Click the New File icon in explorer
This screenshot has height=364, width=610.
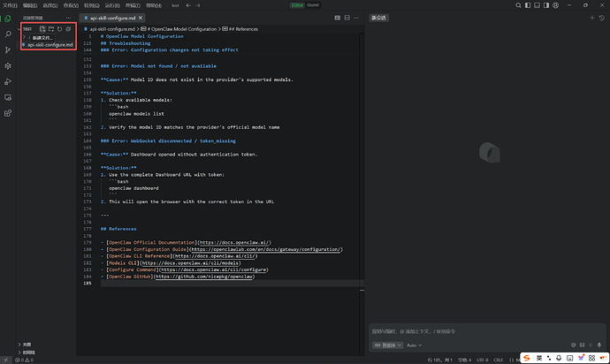point(41,29)
